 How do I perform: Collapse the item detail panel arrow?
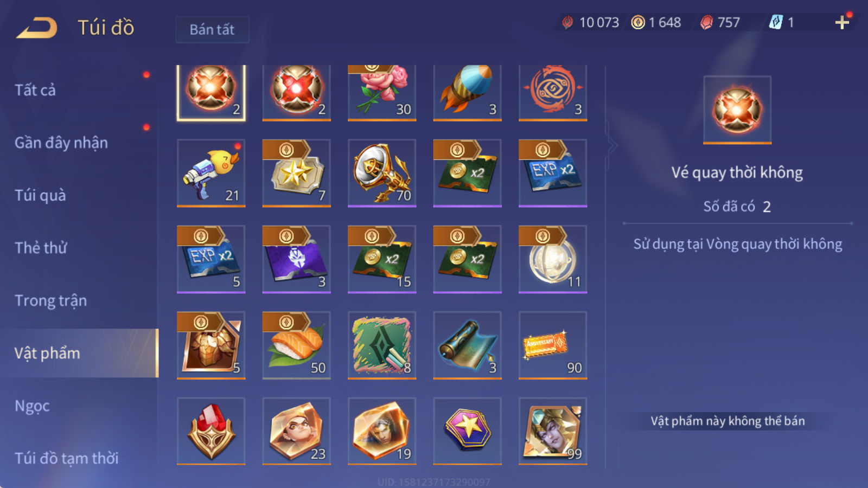tap(612, 145)
